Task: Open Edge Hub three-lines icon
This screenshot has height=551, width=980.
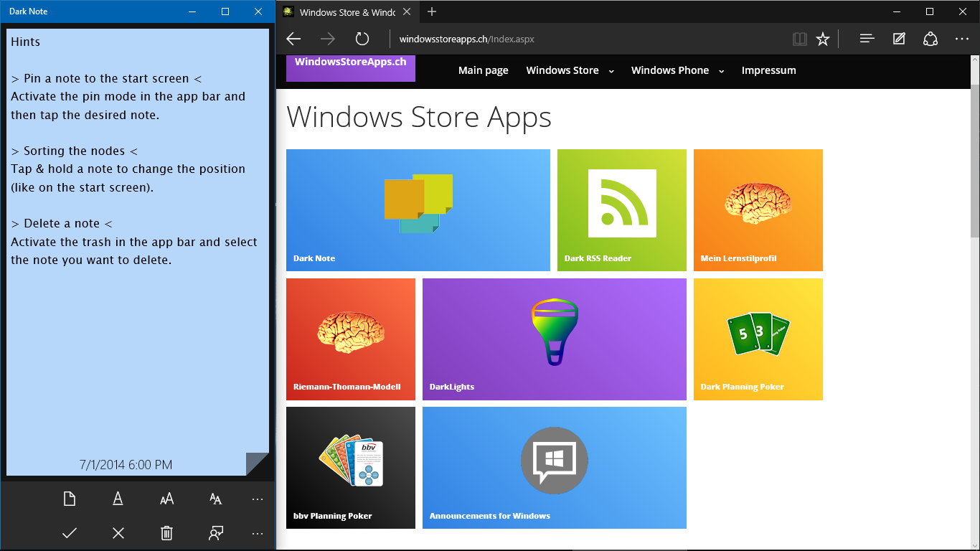Action: 867,39
